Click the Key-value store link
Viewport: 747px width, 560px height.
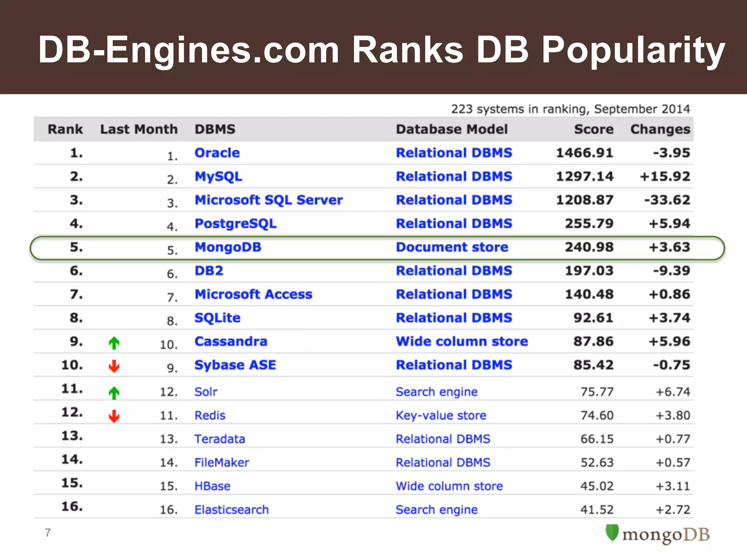coord(441,415)
